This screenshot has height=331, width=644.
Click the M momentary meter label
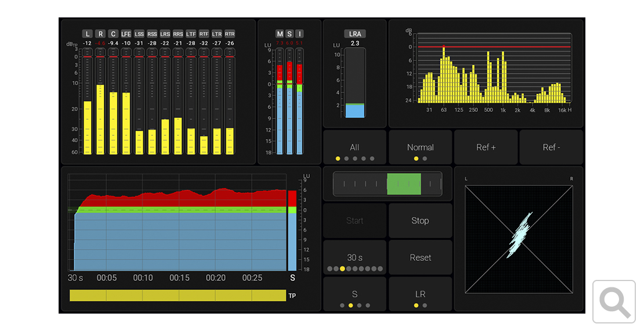[x=280, y=34]
